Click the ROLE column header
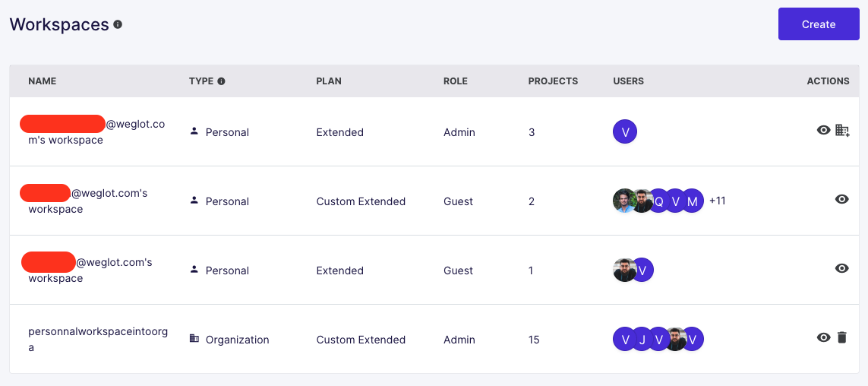Image resolution: width=868 pixels, height=386 pixels. coord(456,81)
